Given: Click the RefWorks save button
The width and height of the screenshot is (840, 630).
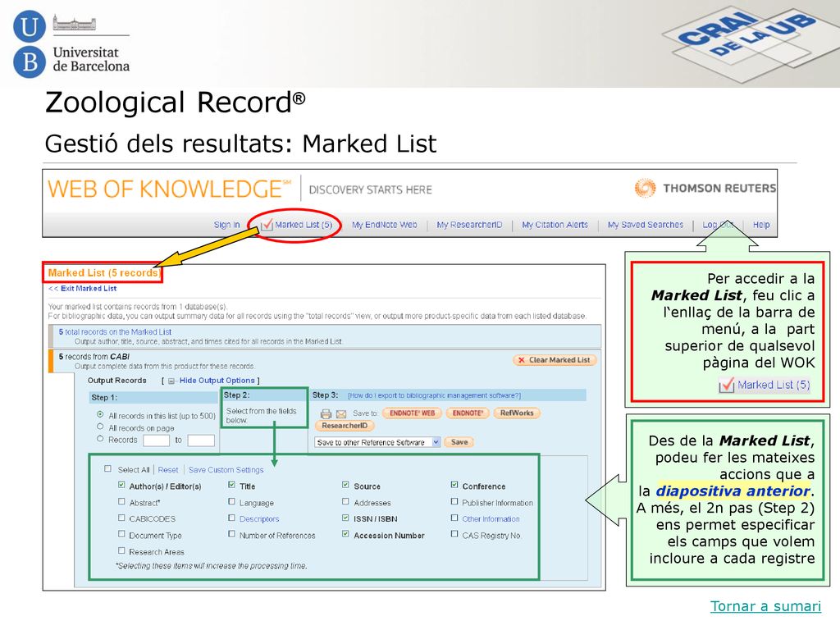Looking at the screenshot, I should pyautogui.click(x=517, y=413).
